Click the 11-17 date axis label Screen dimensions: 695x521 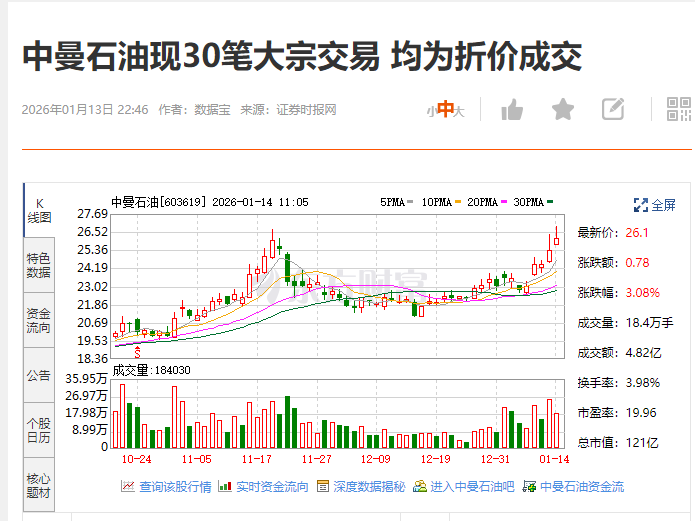click(x=257, y=459)
